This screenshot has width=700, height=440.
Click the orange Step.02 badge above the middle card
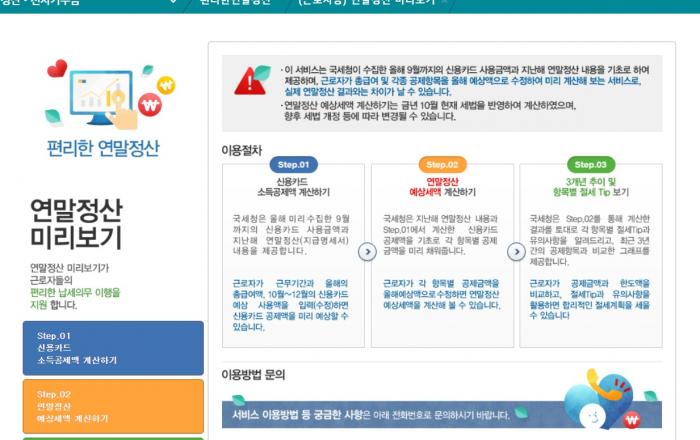tap(441, 164)
